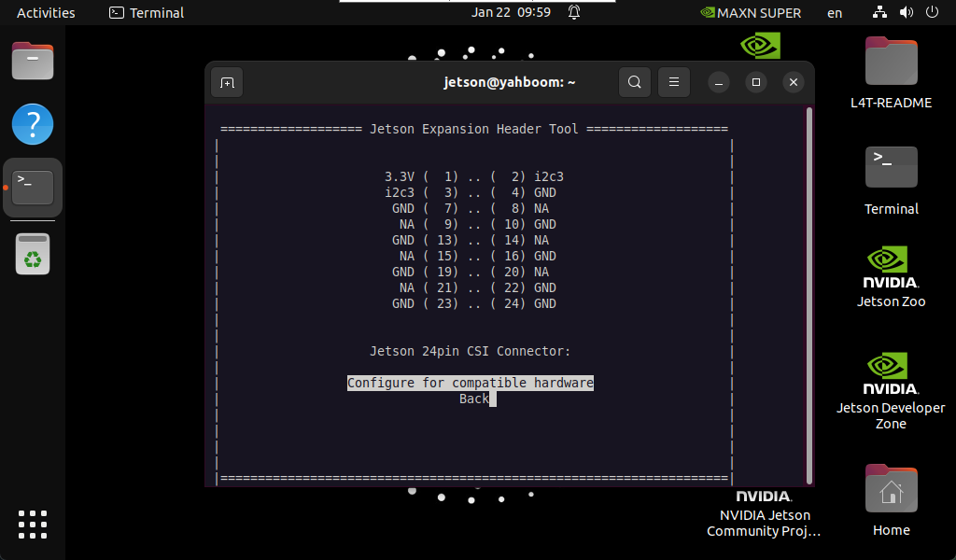Click the network status icon
The width and height of the screenshot is (956, 560).
(879, 13)
